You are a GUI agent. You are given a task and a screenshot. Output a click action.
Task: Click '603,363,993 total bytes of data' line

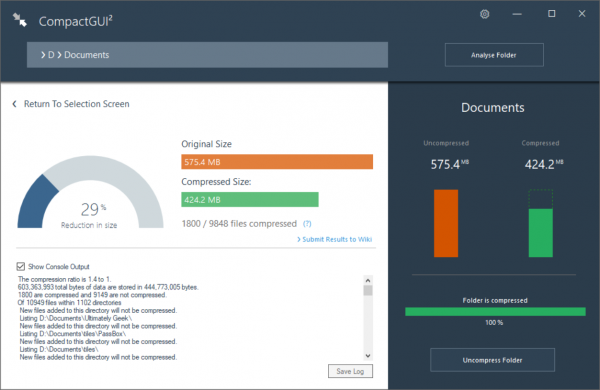(108, 287)
